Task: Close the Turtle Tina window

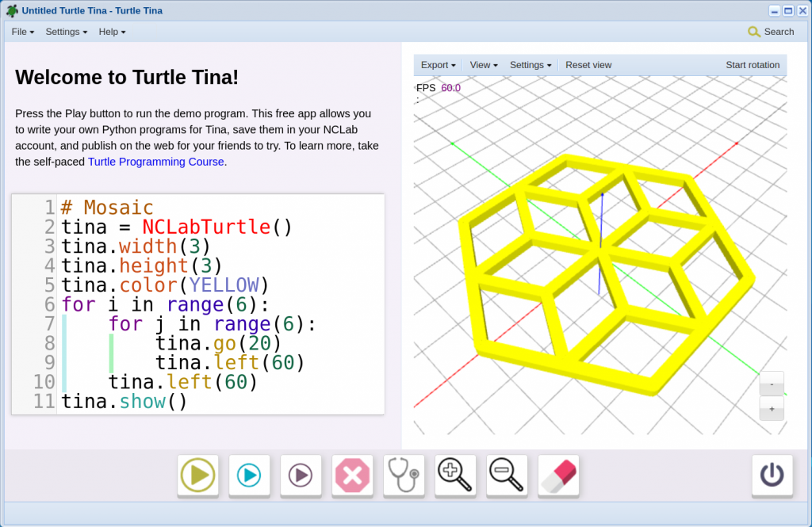Action: click(x=802, y=11)
